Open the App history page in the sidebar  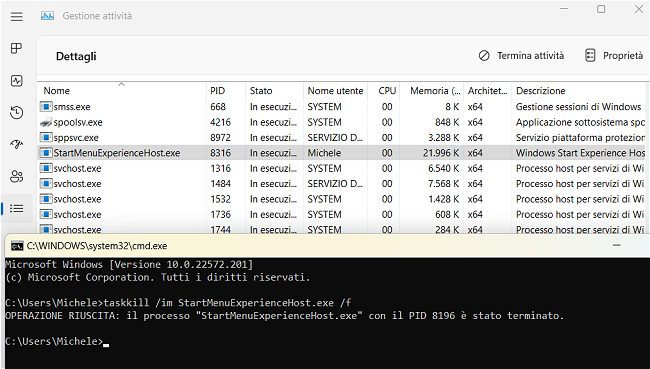[x=17, y=112]
